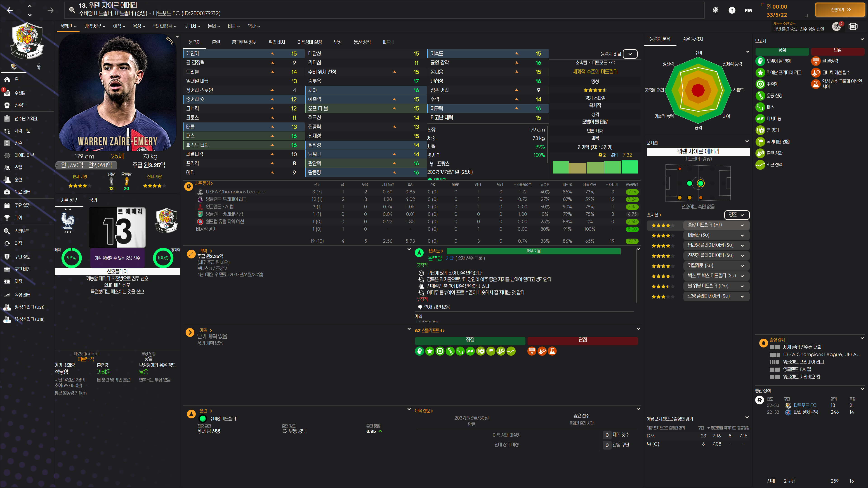Switch to the 취업 비자 tab

point(277,42)
